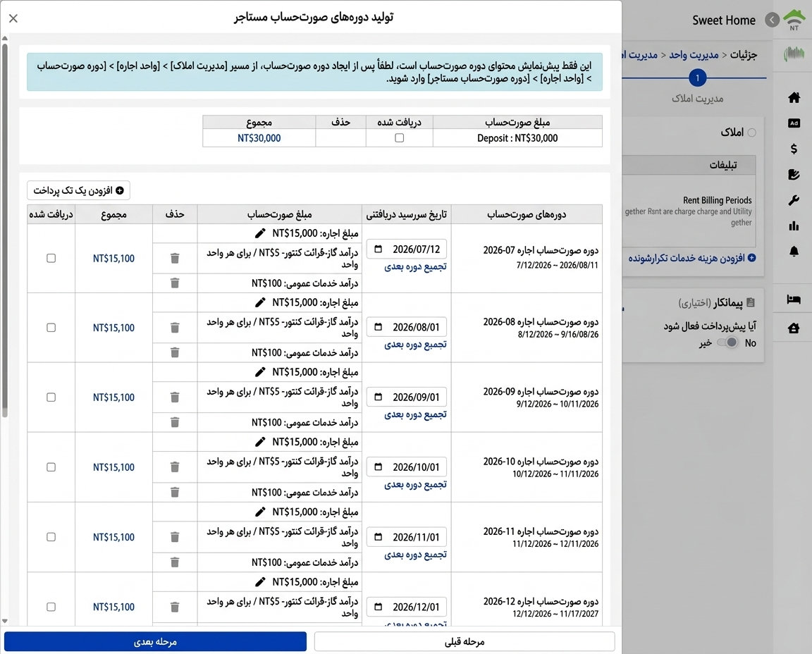Screen dimensions: 812x654
Task: Open the house-with-person icon in sidebar
Action: pyautogui.click(x=794, y=328)
